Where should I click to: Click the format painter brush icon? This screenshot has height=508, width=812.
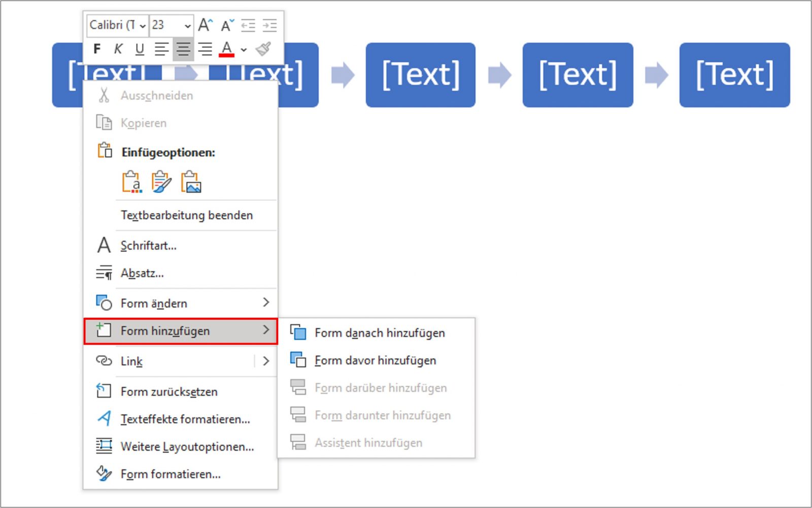pyautogui.click(x=263, y=49)
